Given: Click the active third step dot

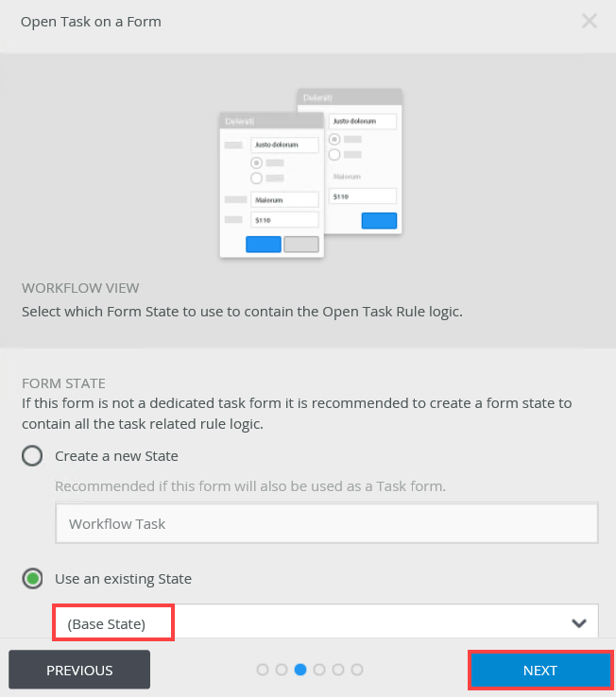Looking at the screenshot, I should pyautogui.click(x=300, y=670).
